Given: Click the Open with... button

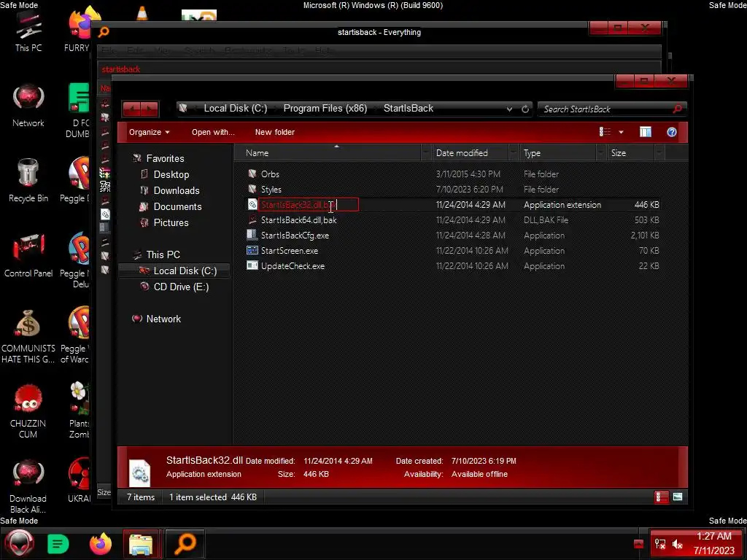Looking at the screenshot, I should (213, 133).
